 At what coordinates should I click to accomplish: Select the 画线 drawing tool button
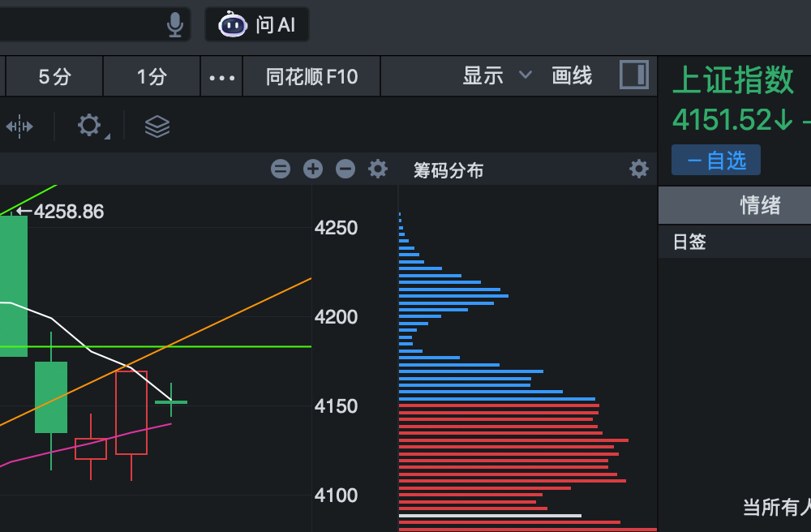click(x=572, y=75)
